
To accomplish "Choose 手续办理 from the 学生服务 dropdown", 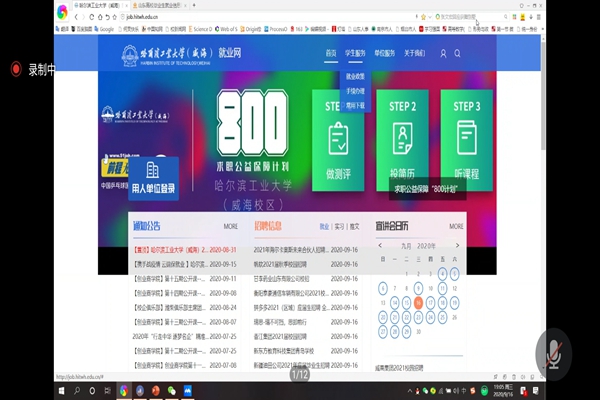I will (x=355, y=91).
